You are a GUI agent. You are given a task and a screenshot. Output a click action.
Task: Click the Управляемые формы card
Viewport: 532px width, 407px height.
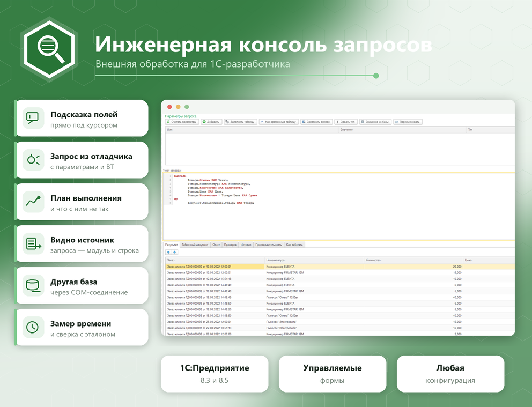[x=332, y=374]
